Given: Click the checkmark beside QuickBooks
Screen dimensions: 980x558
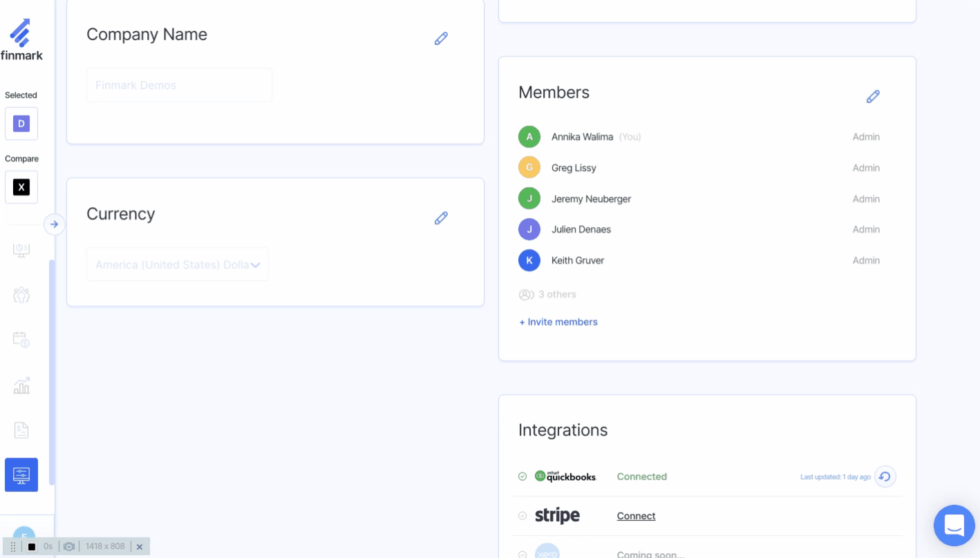Looking at the screenshot, I should coord(522,477).
